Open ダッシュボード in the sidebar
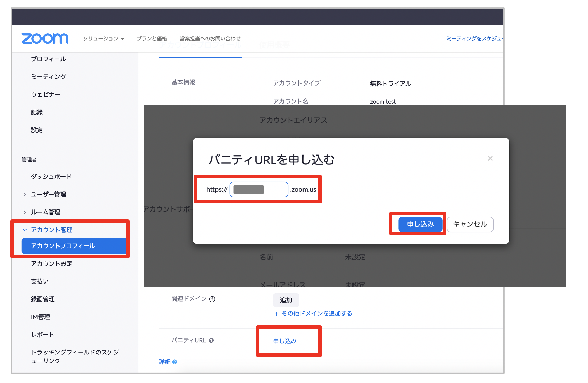The width and height of the screenshot is (588, 383). 51,177
